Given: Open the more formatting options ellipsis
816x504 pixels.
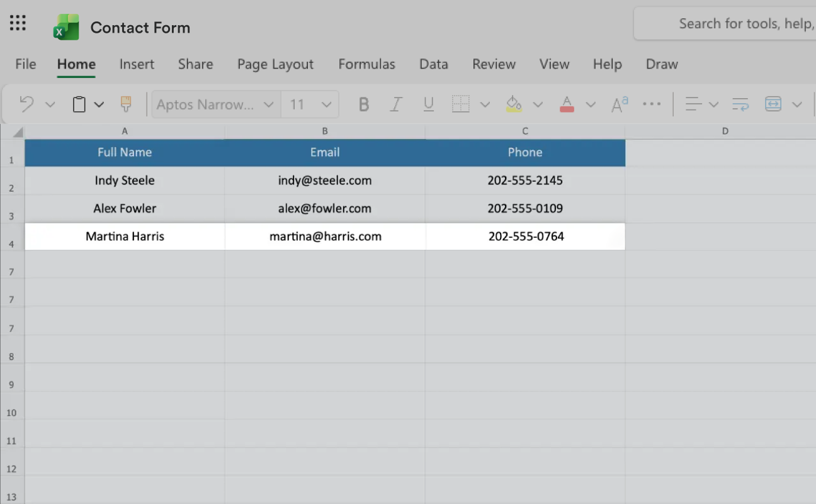Looking at the screenshot, I should (652, 104).
